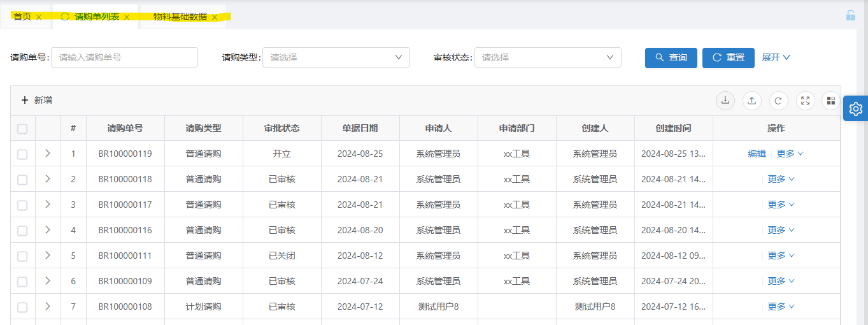The image size is (868, 325).
Task: Open the blue gear settings panel
Action: (x=856, y=109)
